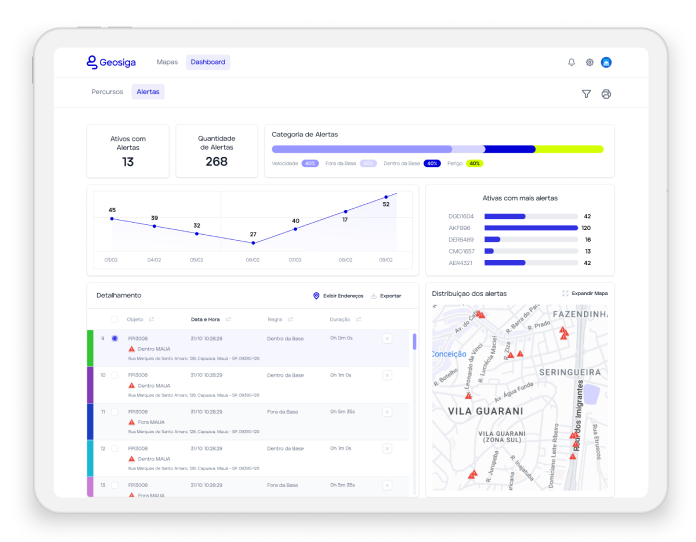Select the Alertas sub-tab
This screenshot has height=542, width=696.
[x=148, y=92]
